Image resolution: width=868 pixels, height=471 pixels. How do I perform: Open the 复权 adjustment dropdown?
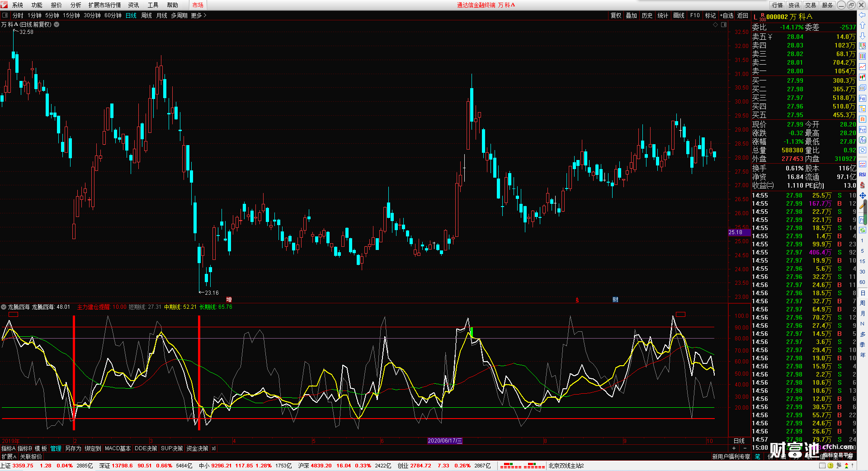pyautogui.click(x=616, y=15)
